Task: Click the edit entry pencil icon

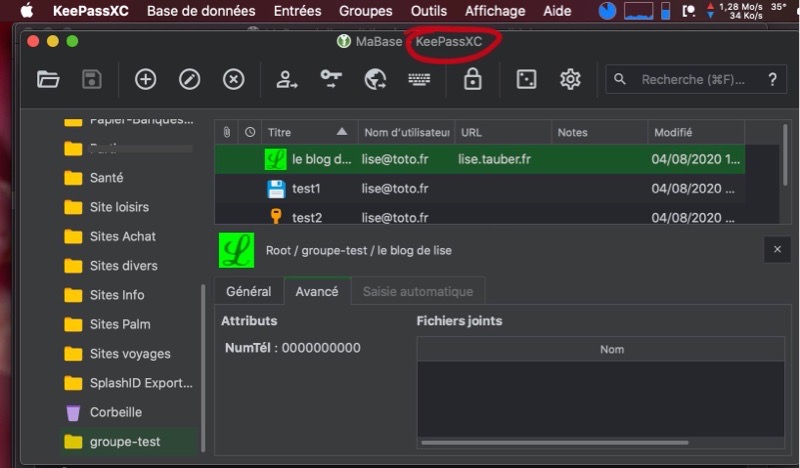Action: click(190, 80)
